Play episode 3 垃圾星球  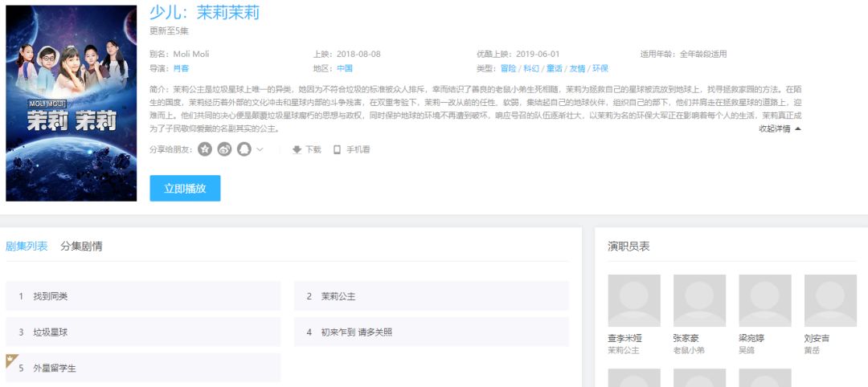(x=143, y=332)
